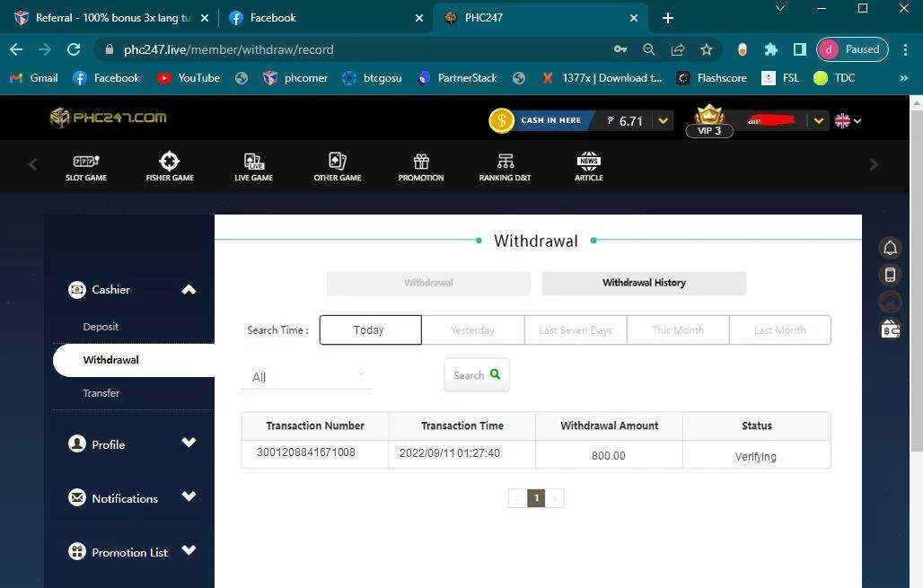Open Ranking D&T page
Image resolution: width=923 pixels, height=588 pixels.
(x=505, y=167)
